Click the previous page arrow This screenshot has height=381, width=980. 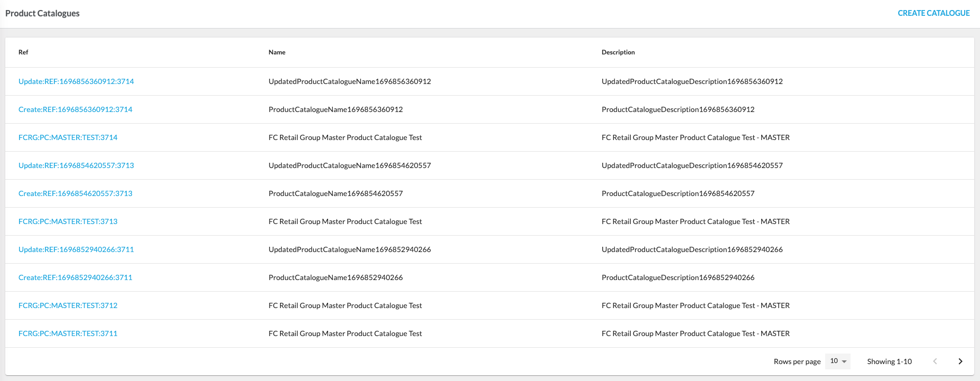[935, 361]
